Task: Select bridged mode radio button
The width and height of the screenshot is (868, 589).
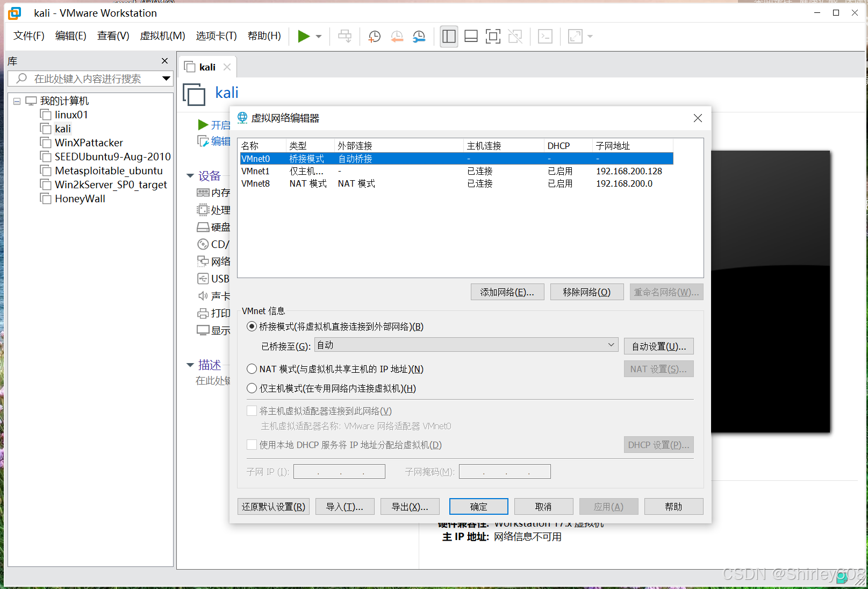Action: pos(252,327)
